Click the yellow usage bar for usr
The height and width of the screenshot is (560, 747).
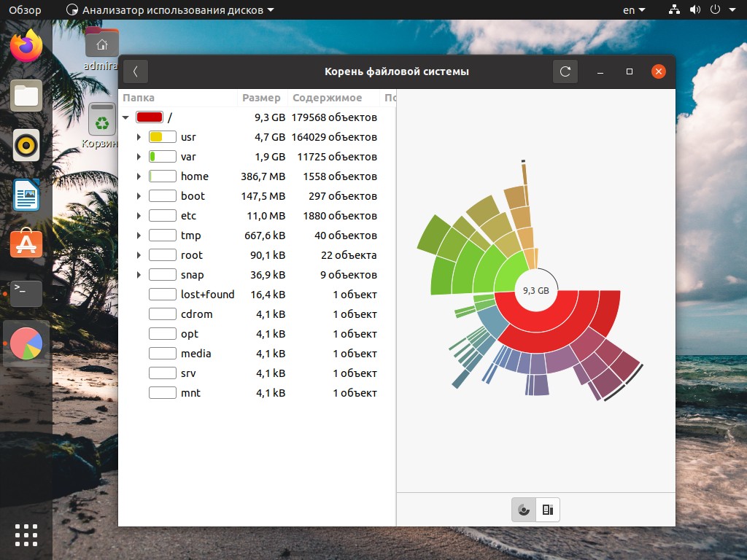[163, 137]
